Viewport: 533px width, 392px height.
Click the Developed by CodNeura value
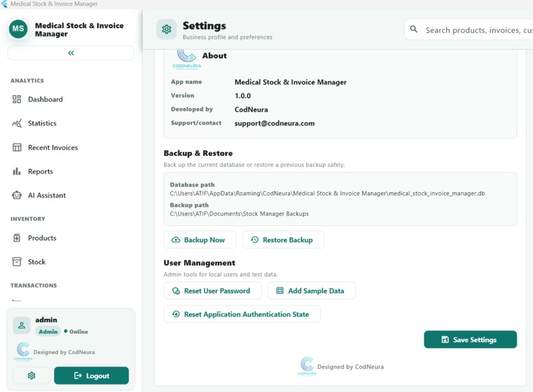point(251,109)
